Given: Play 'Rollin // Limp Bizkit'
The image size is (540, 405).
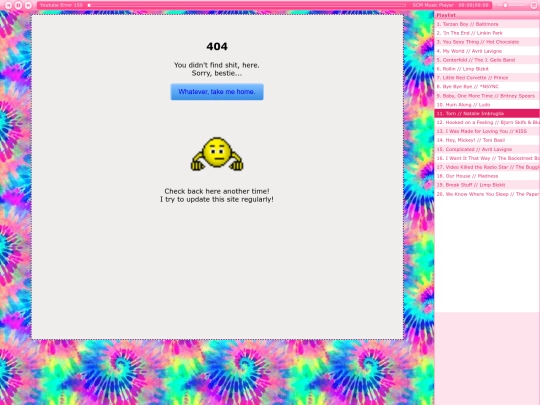Looking at the screenshot, I should 487,69.
